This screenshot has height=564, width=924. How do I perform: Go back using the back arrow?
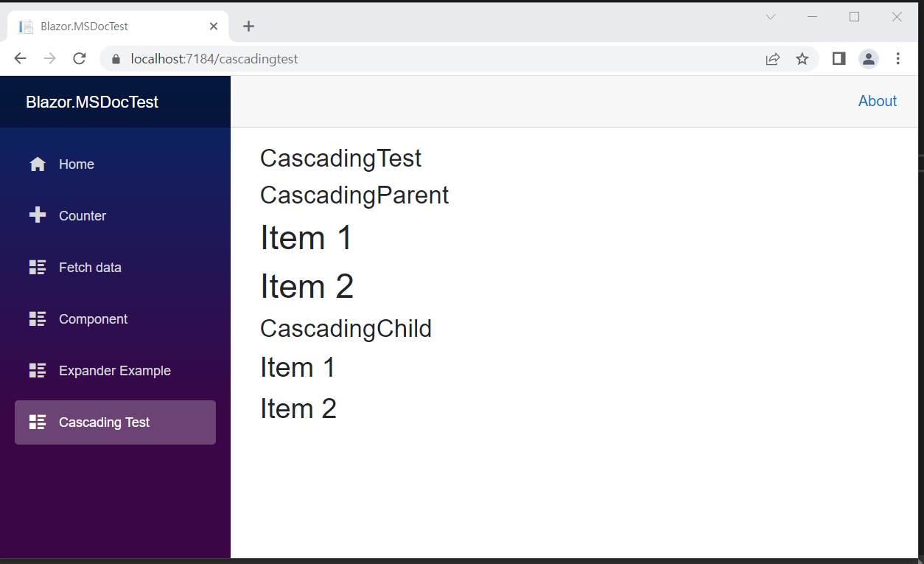tap(21, 59)
